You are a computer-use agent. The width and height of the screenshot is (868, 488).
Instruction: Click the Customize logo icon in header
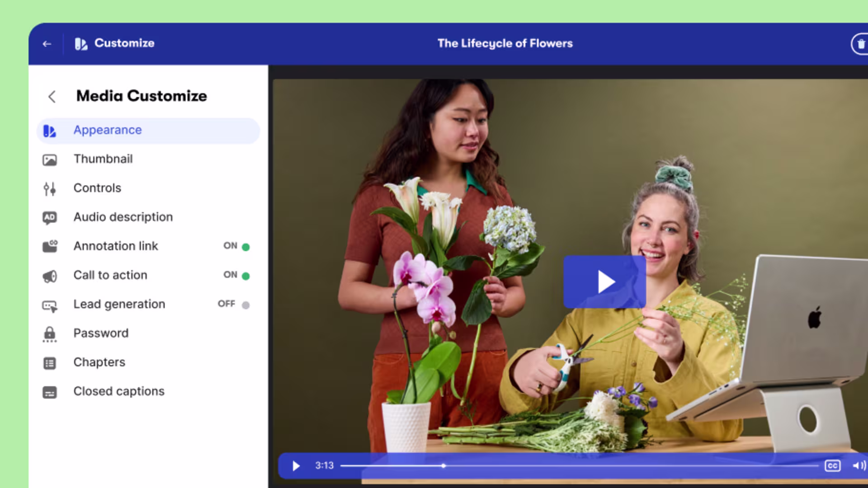(81, 44)
